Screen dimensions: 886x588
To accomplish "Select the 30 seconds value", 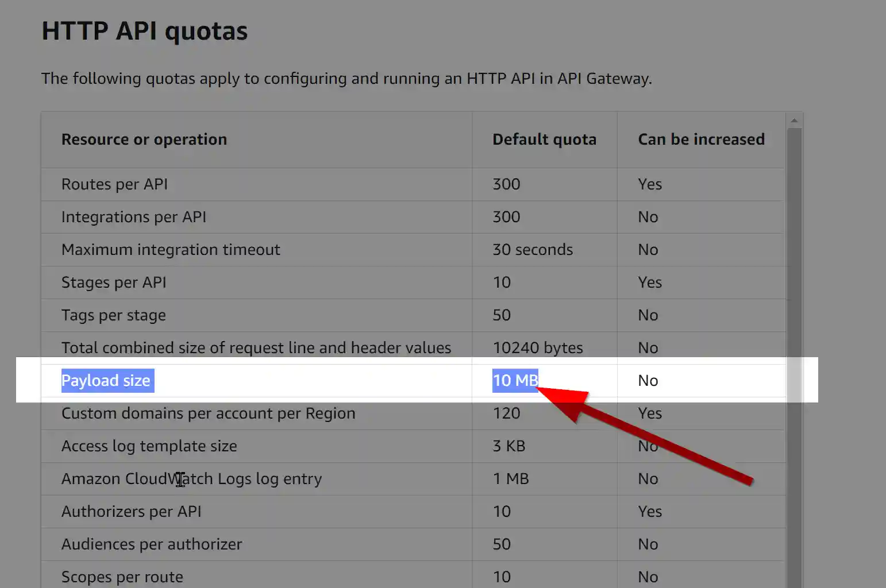I will [x=532, y=249].
